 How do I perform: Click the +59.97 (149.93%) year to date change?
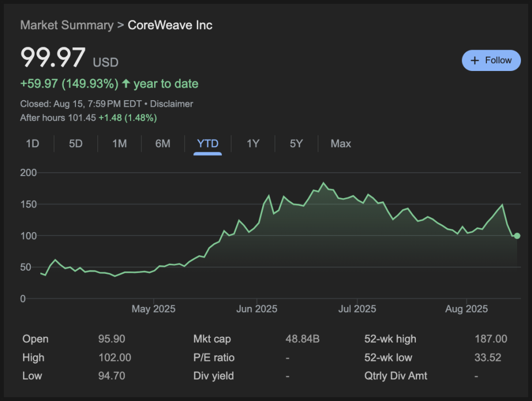coord(109,84)
